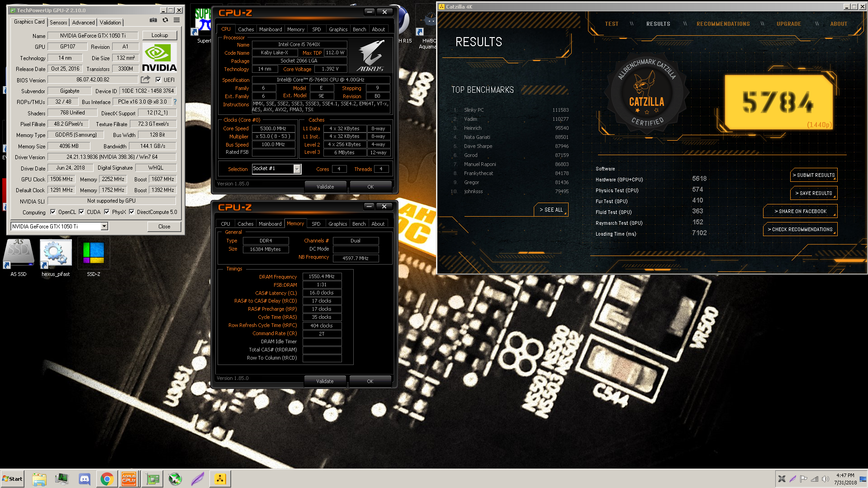
Task: Open the Action Center flag tray icon
Action: (803, 479)
